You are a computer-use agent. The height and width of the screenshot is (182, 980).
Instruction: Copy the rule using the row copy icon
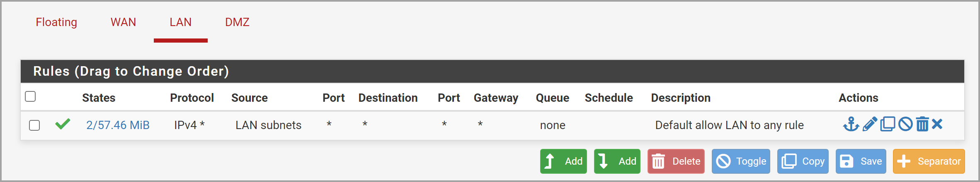tap(888, 124)
